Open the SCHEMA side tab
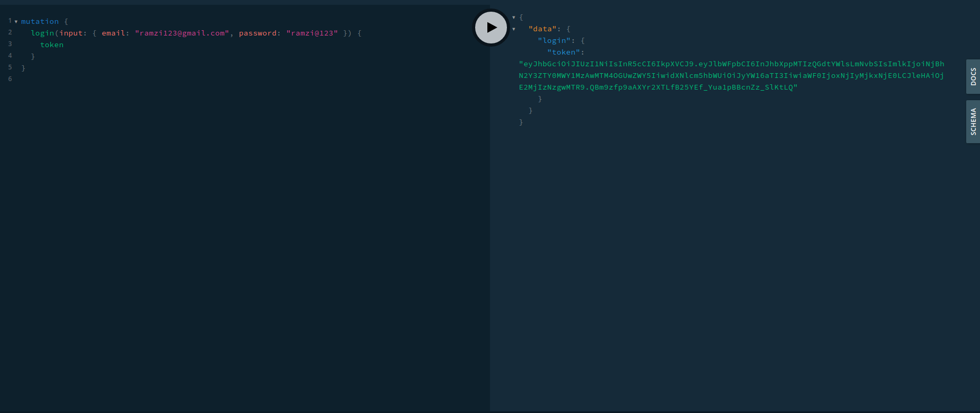This screenshot has width=980, height=413. tap(973, 121)
